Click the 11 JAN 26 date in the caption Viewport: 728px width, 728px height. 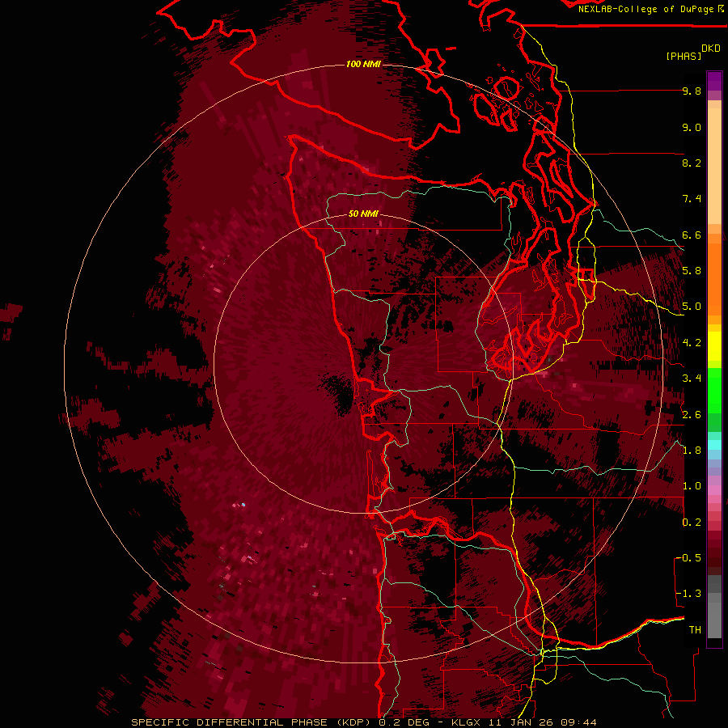pos(522,722)
